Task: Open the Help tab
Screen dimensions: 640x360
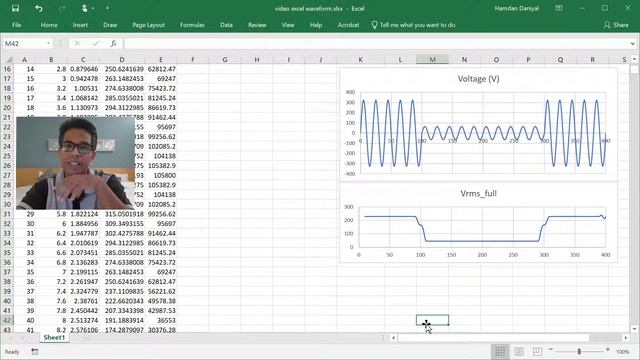Action: [x=316, y=25]
